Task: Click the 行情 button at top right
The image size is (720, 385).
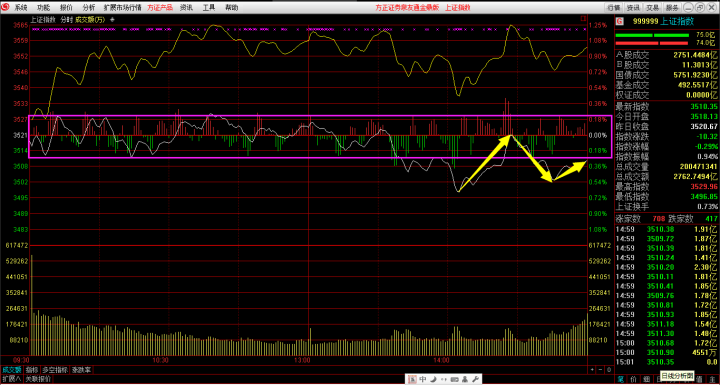Action: pos(614,8)
